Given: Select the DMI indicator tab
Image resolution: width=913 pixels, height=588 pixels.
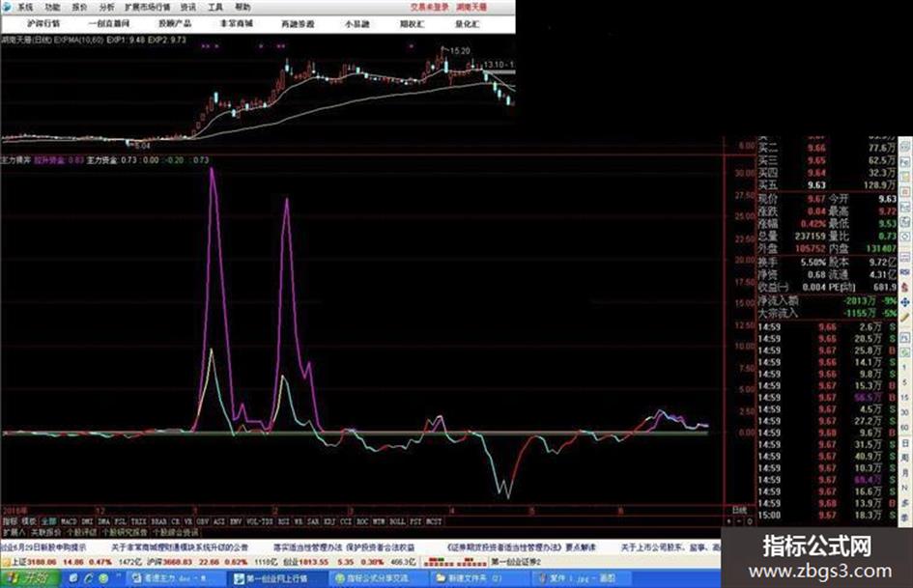Looking at the screenshot, I should pyautogui.click(x=87, y=521).
